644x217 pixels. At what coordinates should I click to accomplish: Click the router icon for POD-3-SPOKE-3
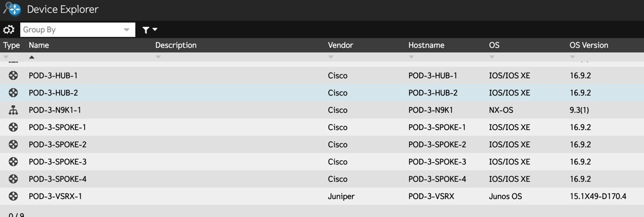tap(13, 162)
